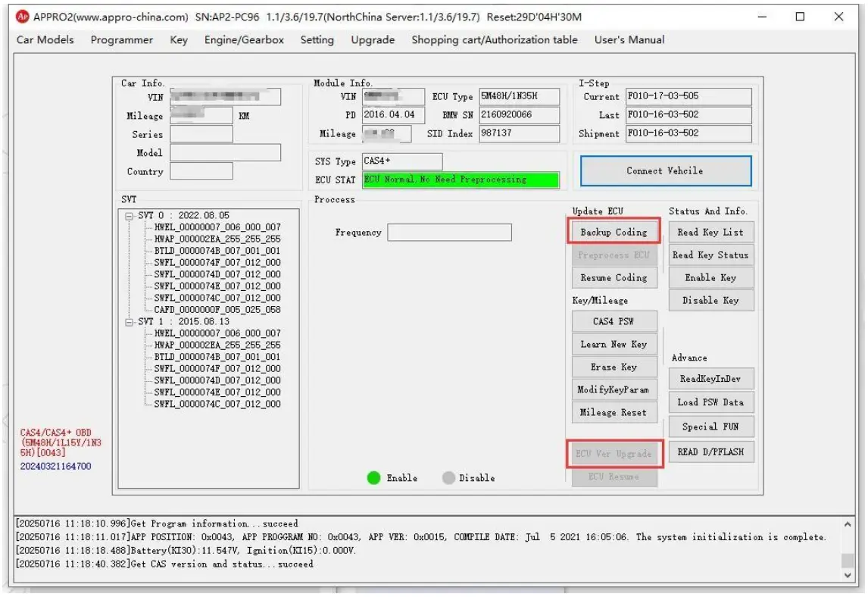
Task: Collapse the SVT 1 tree node
Action: pos(129,322)
